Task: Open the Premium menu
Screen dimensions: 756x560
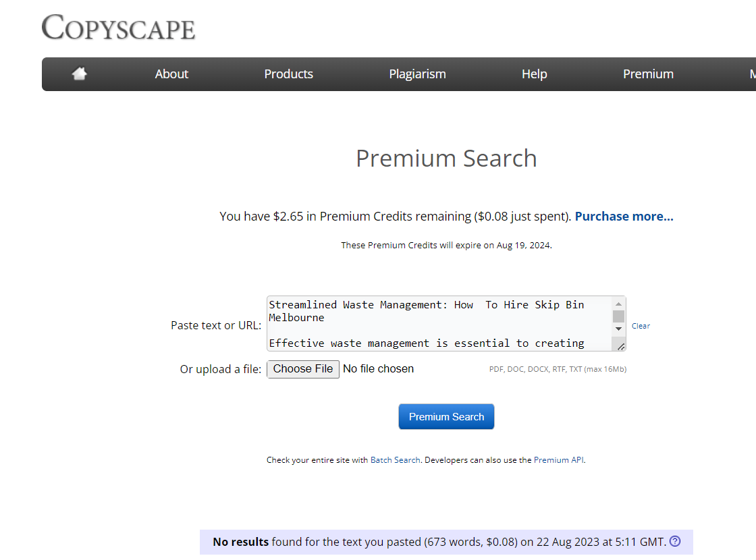Action: (x=648, y=74)
